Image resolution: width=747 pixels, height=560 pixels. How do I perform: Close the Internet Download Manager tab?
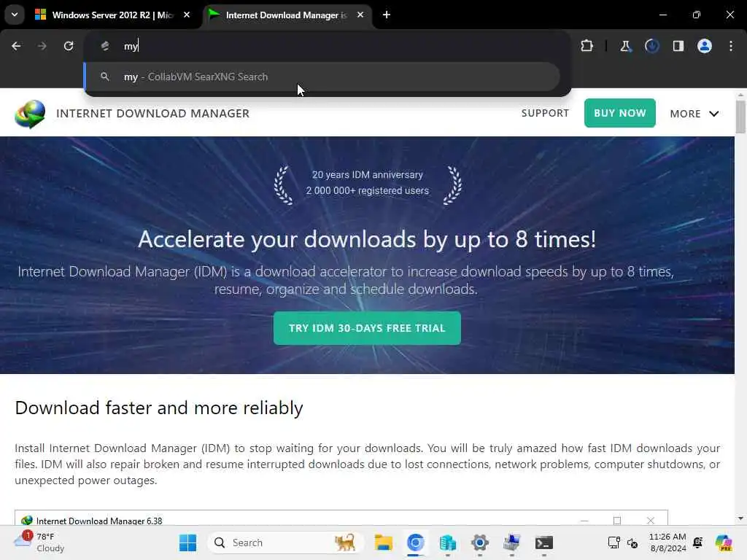(360, 15)
